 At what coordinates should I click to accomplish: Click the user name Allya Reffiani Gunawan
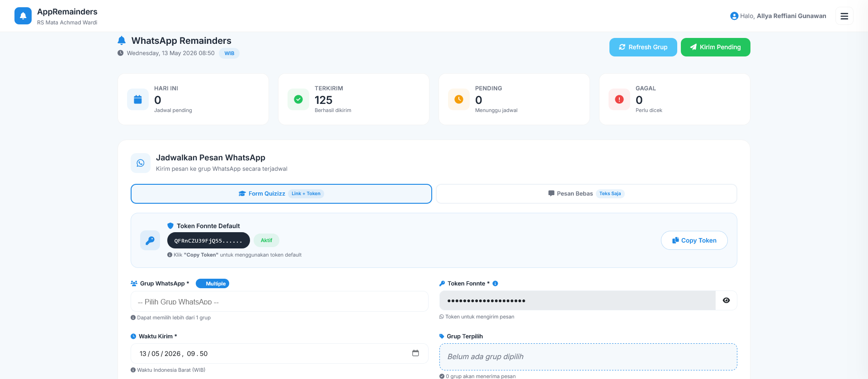(791, 16)
